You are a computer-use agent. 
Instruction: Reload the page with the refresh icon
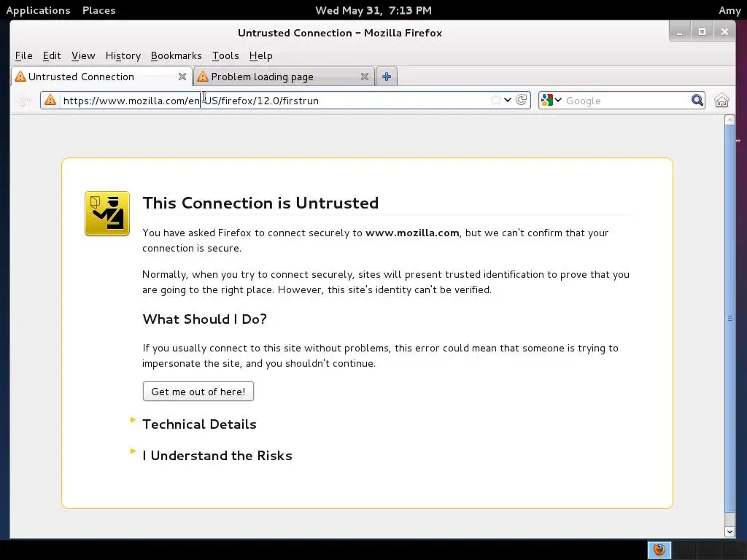(x=521, y=100)
